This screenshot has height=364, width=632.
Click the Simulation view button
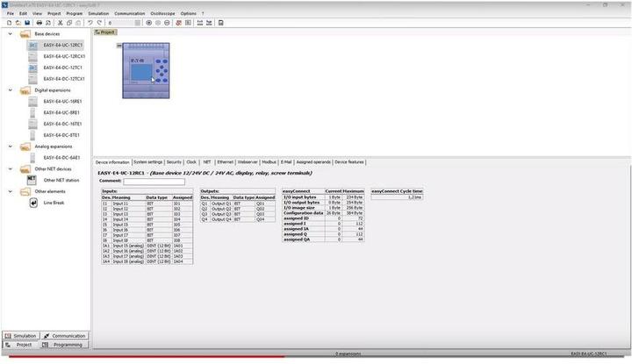point(21,336)
